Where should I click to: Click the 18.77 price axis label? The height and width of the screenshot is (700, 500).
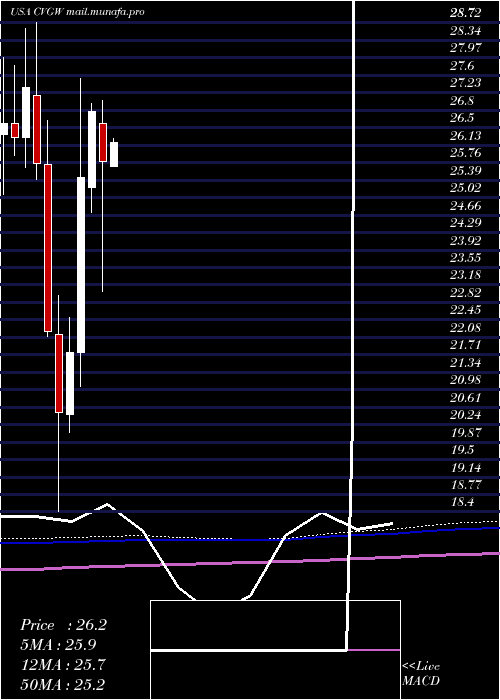point(466,486)
